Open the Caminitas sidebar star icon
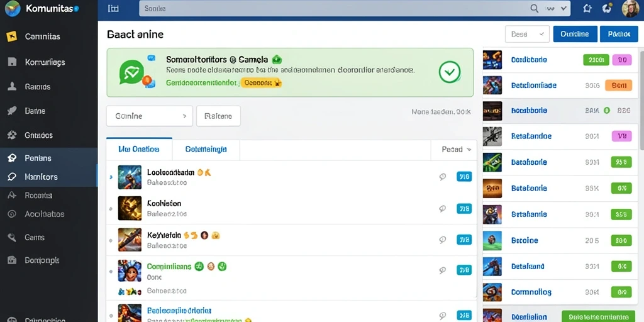 [x=12, y=36]
